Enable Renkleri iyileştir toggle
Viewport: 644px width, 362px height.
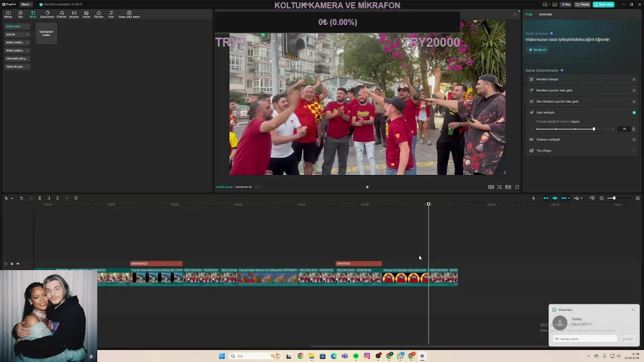coord(634,79)
